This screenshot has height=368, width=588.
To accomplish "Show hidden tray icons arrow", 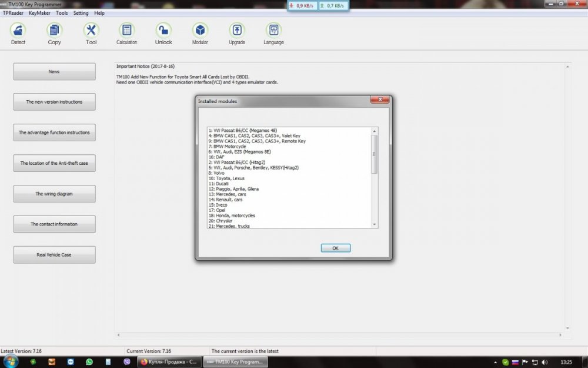I will pyautogui.click(x=496, y=362).
